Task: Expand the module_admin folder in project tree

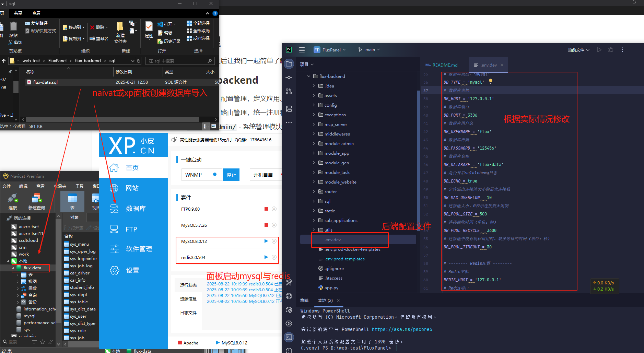Action: coord(314,143)
